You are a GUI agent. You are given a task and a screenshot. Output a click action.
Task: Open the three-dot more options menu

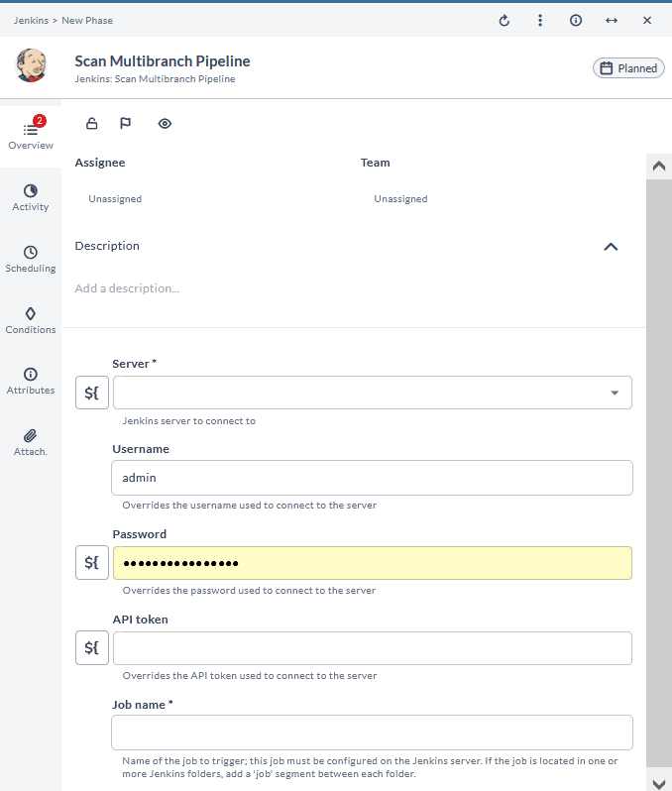tap(539, 20)
